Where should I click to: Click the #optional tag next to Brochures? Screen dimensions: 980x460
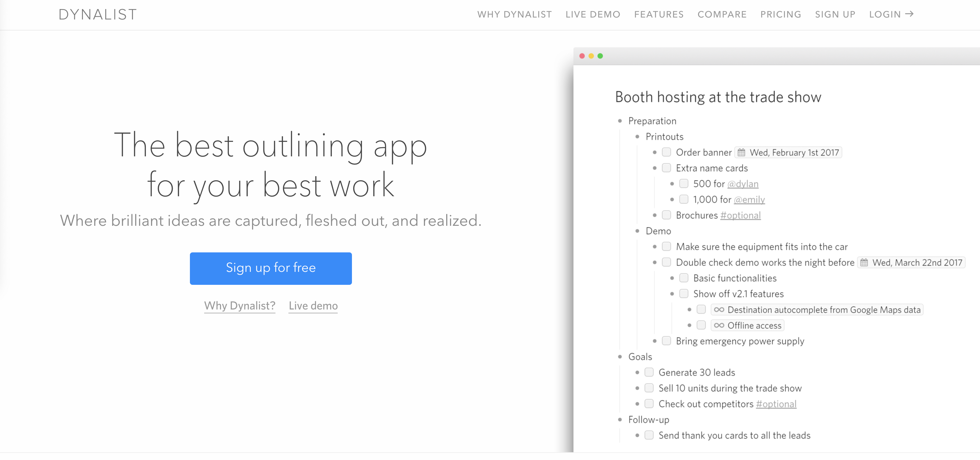[x=740, y=215]
